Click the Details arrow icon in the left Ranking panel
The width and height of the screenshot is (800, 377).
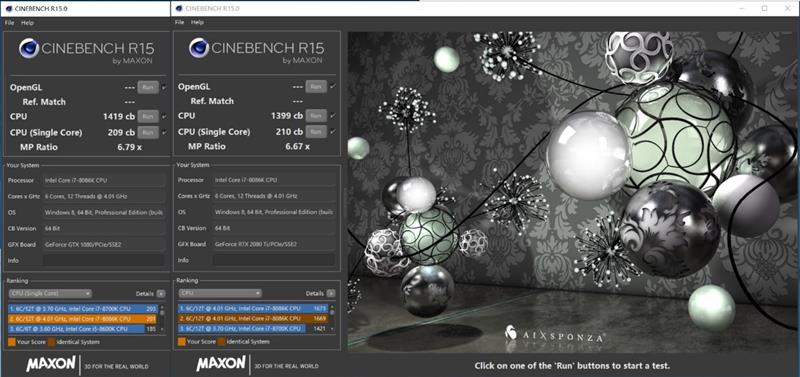click(x=161, y=293)
